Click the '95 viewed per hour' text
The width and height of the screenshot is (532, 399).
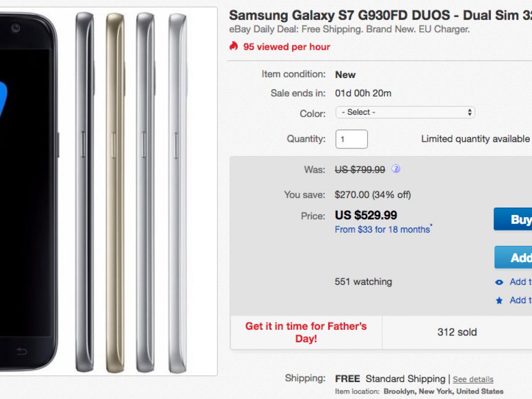[286, 47]
